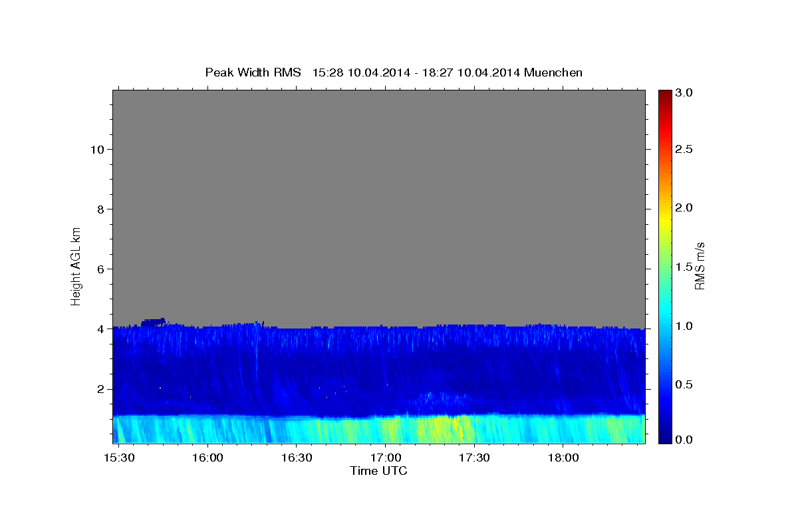This screenshot has width=798, height=532.
Task: Click the colorbar value 1.5
Action: click(684, 267)
